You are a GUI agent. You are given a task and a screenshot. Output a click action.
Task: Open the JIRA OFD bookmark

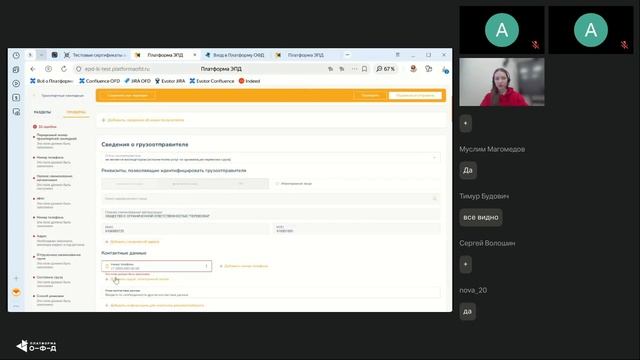(138, 81)
